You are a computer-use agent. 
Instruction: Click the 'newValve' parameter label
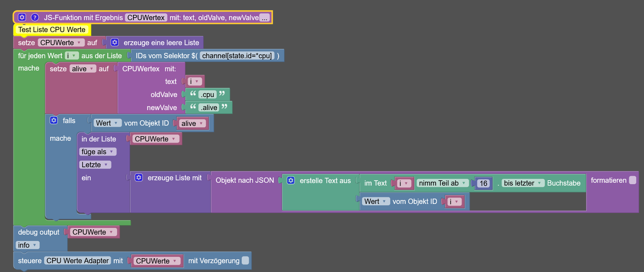click(162, 108)
